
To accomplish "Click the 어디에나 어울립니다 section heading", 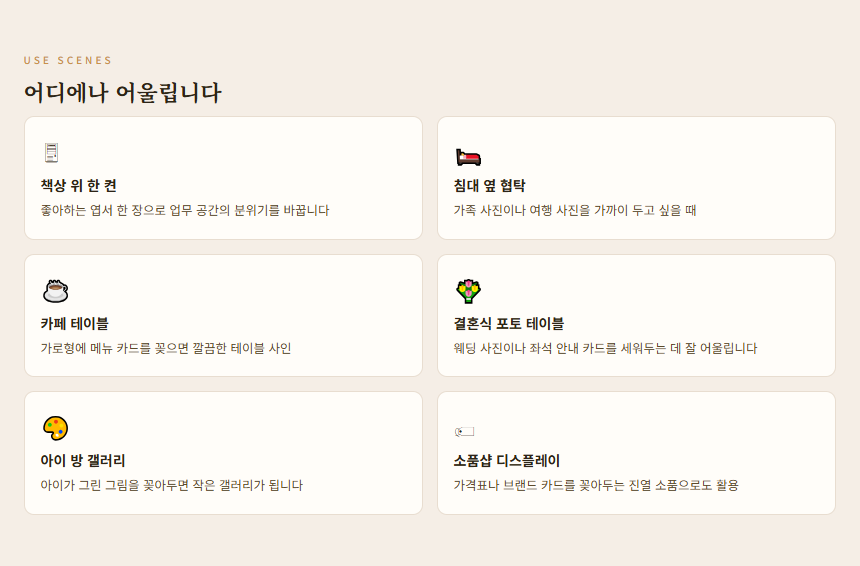I will click(x=123, y=93).
